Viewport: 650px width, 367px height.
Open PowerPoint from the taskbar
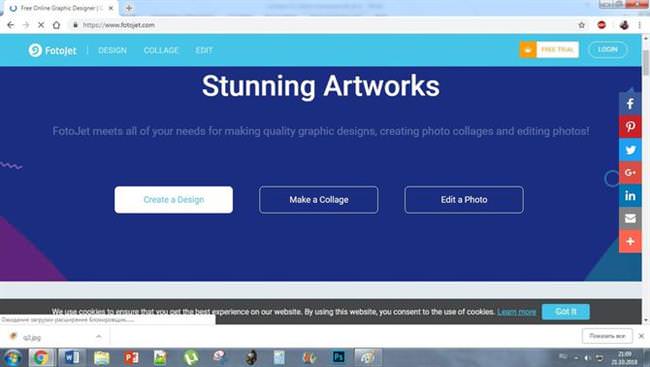(131, 357)
